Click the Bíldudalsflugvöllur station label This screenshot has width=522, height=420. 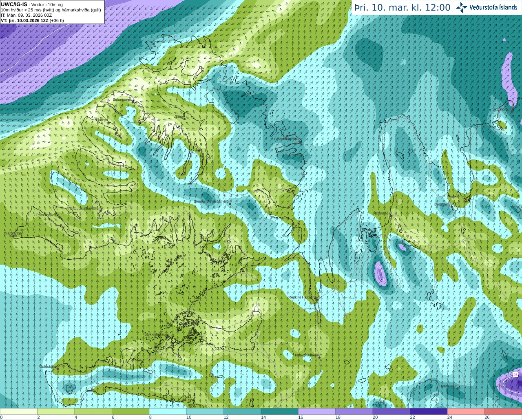85,208
